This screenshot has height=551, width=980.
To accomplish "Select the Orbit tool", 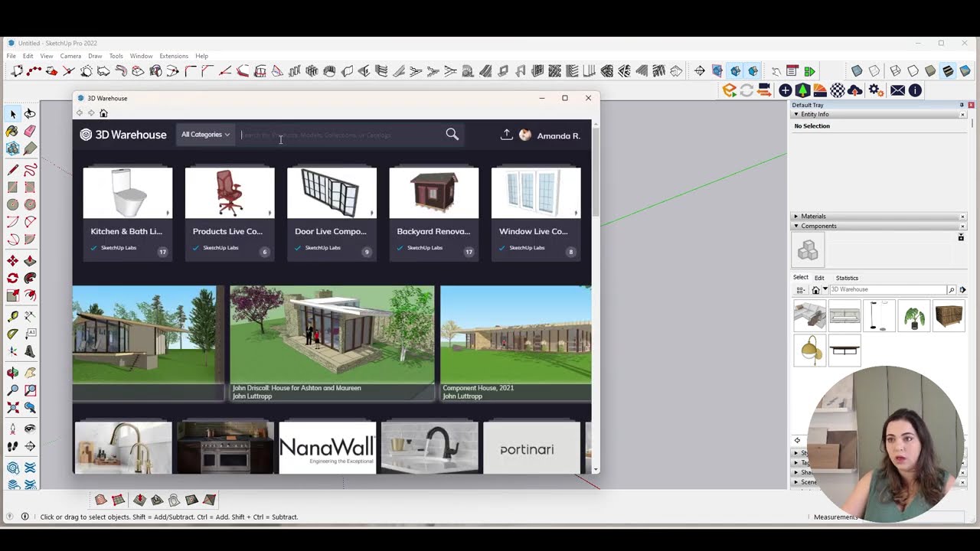I will 13,373.
